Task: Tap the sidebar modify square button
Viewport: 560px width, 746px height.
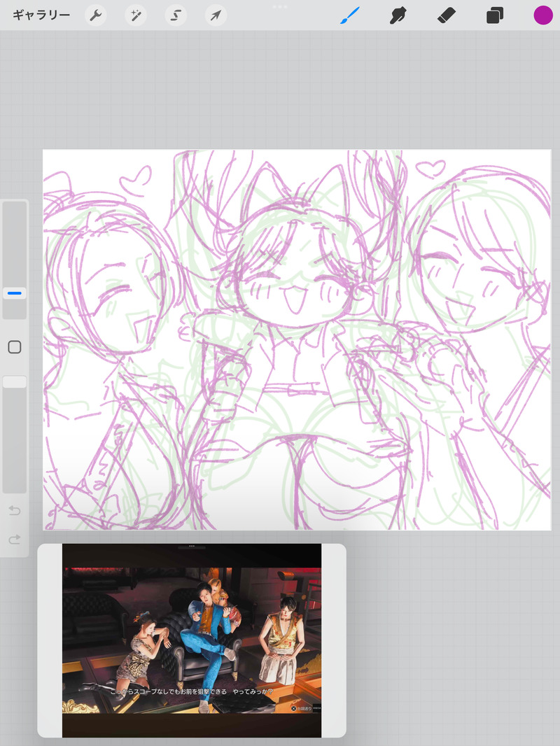Action: point(14,347)
